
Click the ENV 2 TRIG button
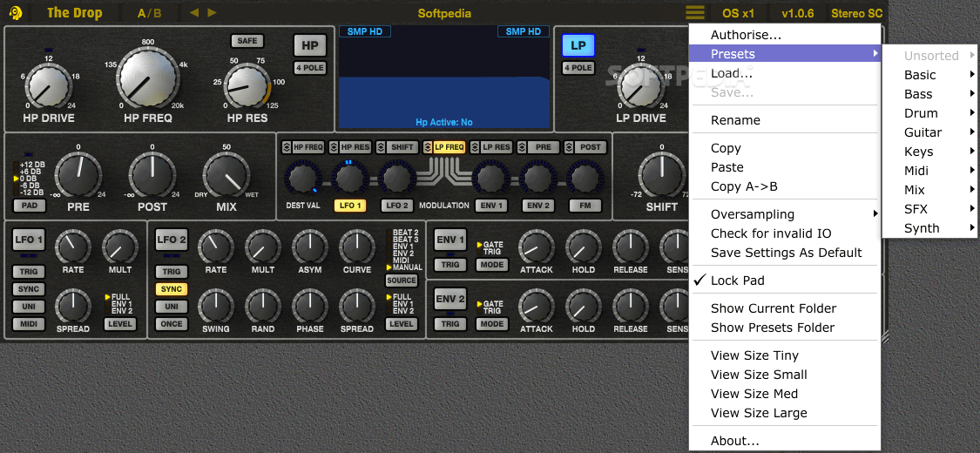pyautogui.click(x=450, y=324)
